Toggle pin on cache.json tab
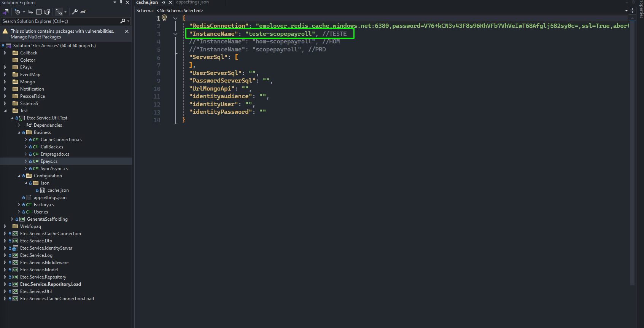The width and height of the screenshot is (644, 328). coord(163,2)
